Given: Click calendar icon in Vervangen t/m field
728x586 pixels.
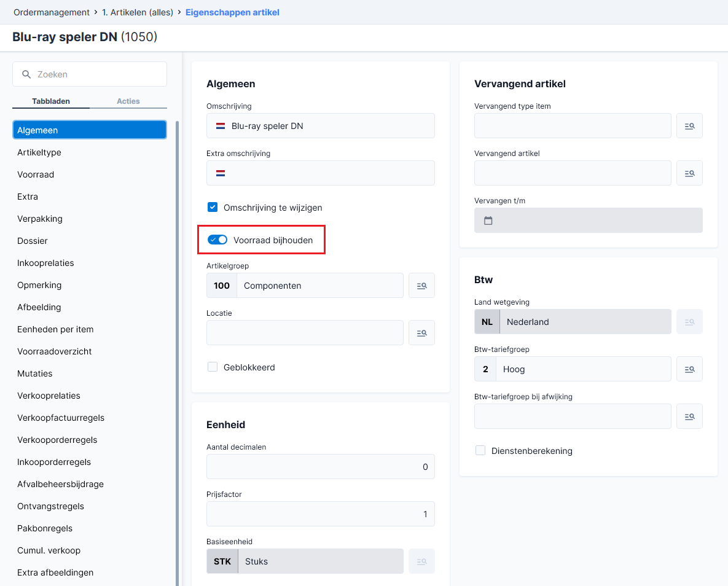Looking at the screenshot, I should click(x=488, y=221).
